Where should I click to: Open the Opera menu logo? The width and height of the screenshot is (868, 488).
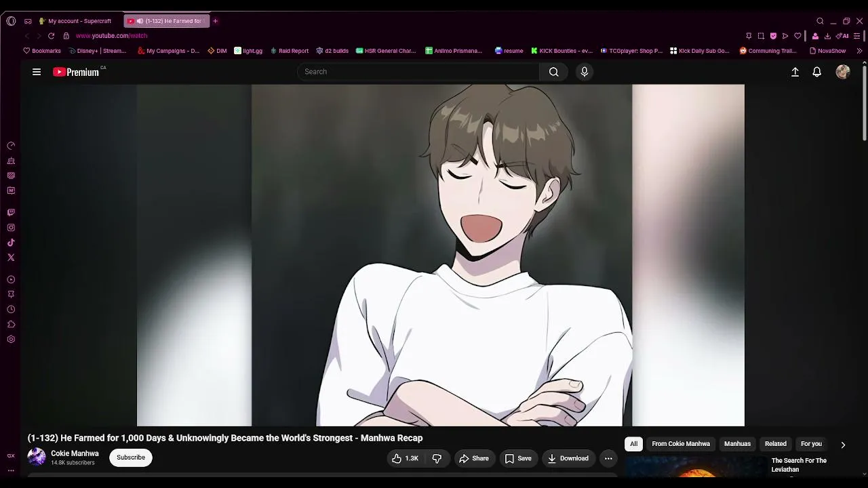click(x=11, y=21)
